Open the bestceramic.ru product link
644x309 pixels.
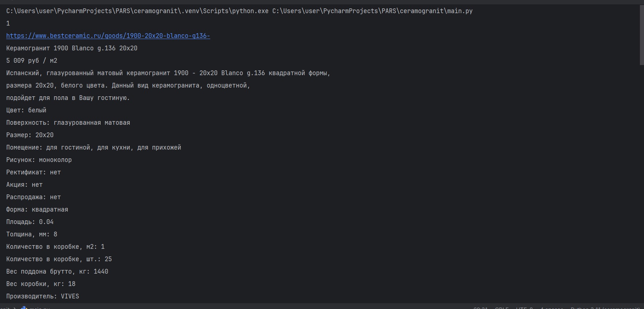(108, 36)
